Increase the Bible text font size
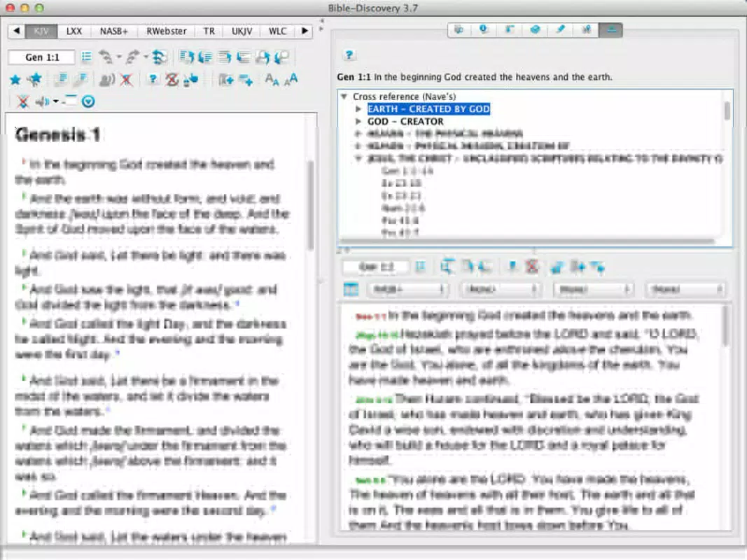Image resolution: width=747 pixels, height=560 pixels. coord(291,80)
